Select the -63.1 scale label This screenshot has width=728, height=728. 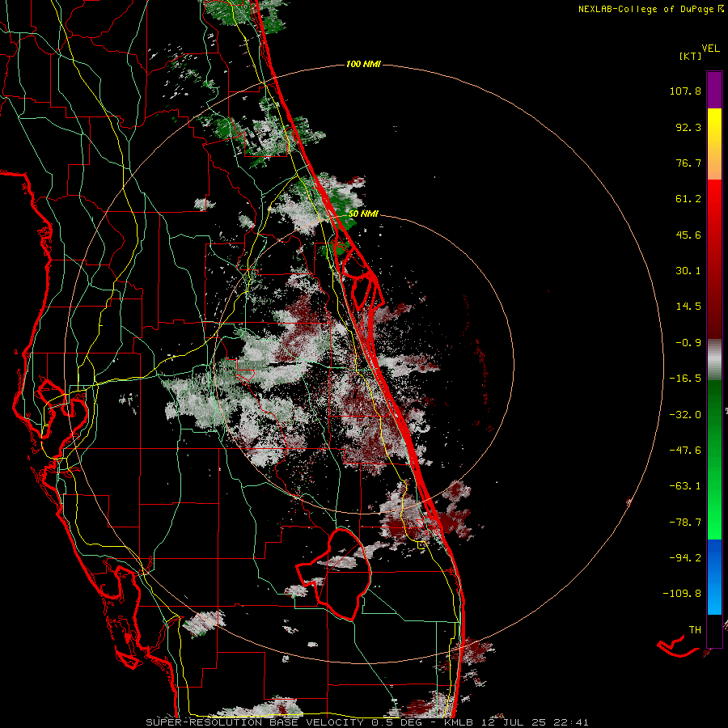click(x=685, y=486)
